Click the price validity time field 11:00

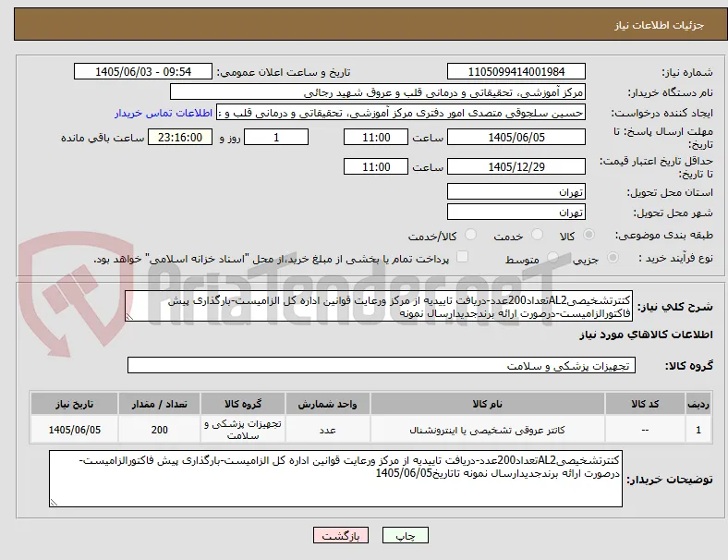pyautogui.click(x=376, y=166)
